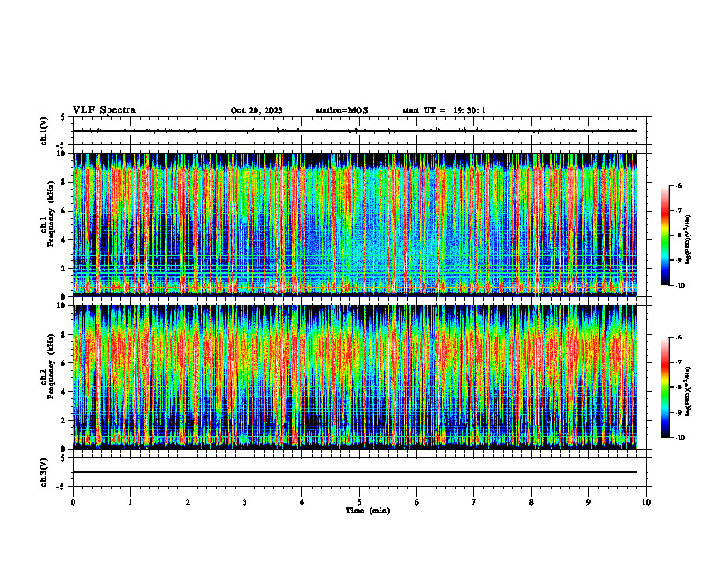The width and height of the screenshot is (728, 563).
Task: Click the "ch.3(V)" axis label
Action: 43,473
